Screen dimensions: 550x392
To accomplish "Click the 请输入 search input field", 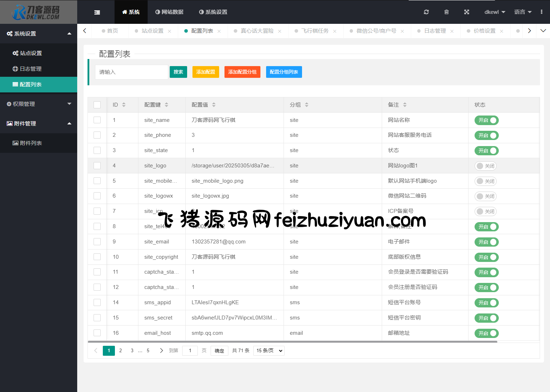I will pyautogui.click(x=131, y=72).
